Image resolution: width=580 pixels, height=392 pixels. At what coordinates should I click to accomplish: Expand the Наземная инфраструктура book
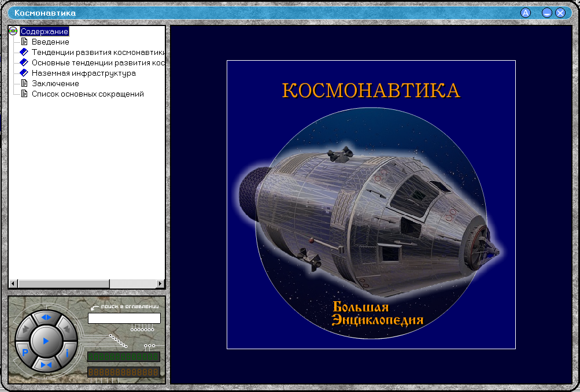[24, 73]
